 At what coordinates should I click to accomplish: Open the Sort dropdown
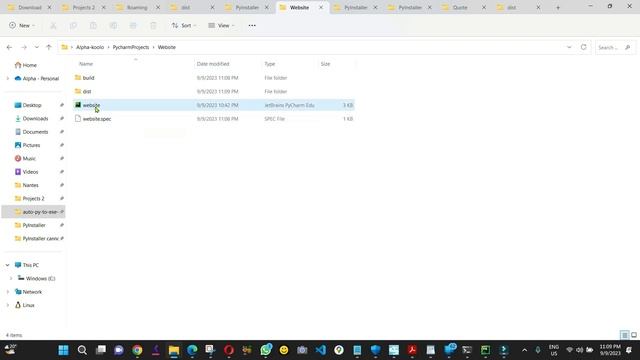(x=184, y=25)
